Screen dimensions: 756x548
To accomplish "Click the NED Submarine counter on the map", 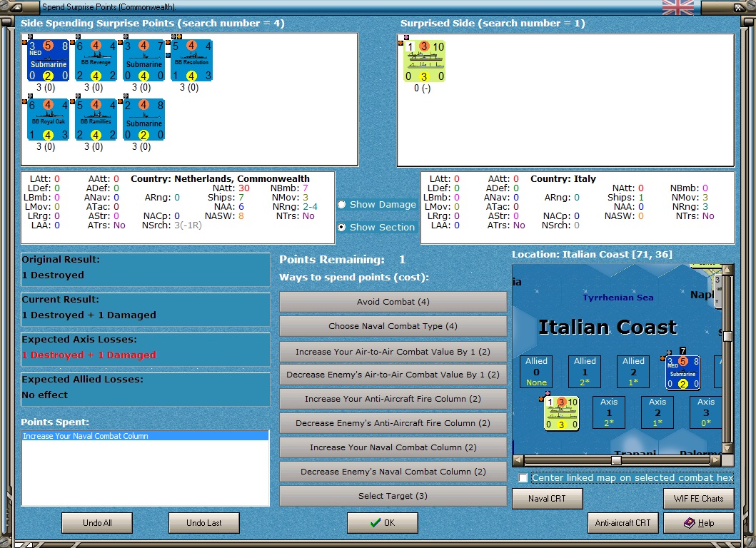I will 682,372.
